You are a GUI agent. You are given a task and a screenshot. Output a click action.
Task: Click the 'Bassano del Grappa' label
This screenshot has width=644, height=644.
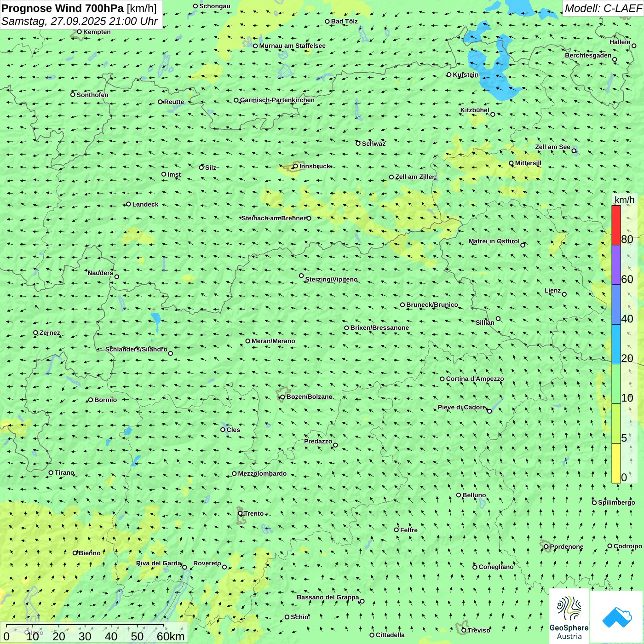point(328,597)
